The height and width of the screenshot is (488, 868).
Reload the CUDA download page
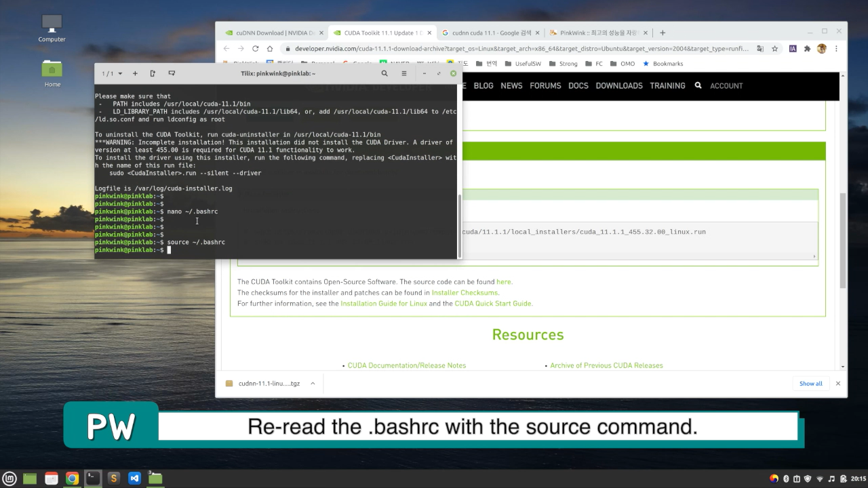255,49
